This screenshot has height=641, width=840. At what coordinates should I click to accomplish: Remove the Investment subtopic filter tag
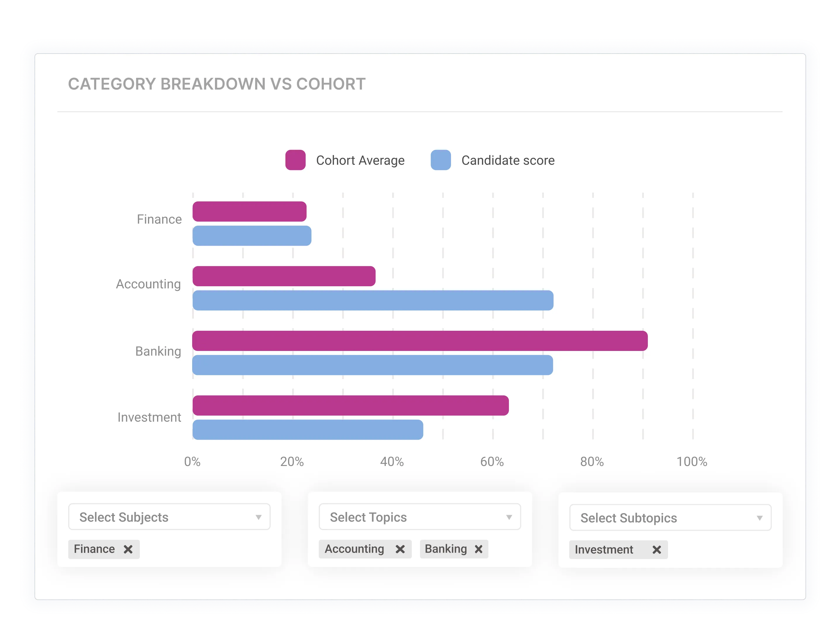(657, 550)
